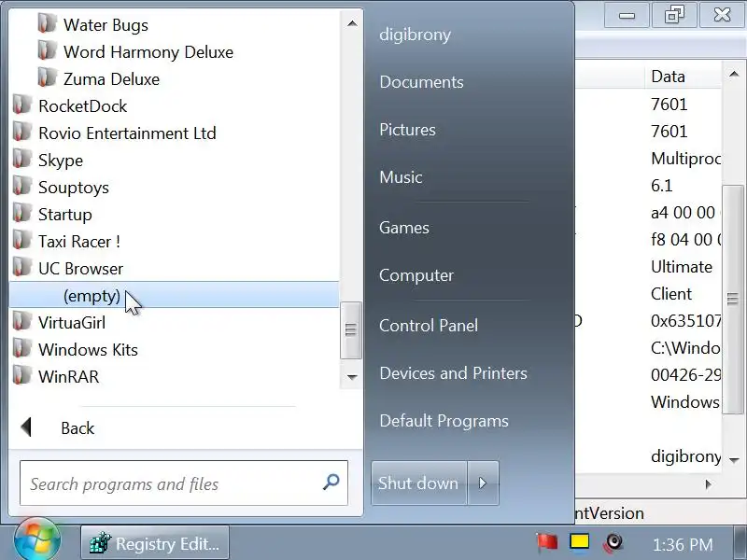This screenshot has height=560, width=747.
Task: Click Registry Editor horizontal scroll right arrow
Action: pos(709,484)
